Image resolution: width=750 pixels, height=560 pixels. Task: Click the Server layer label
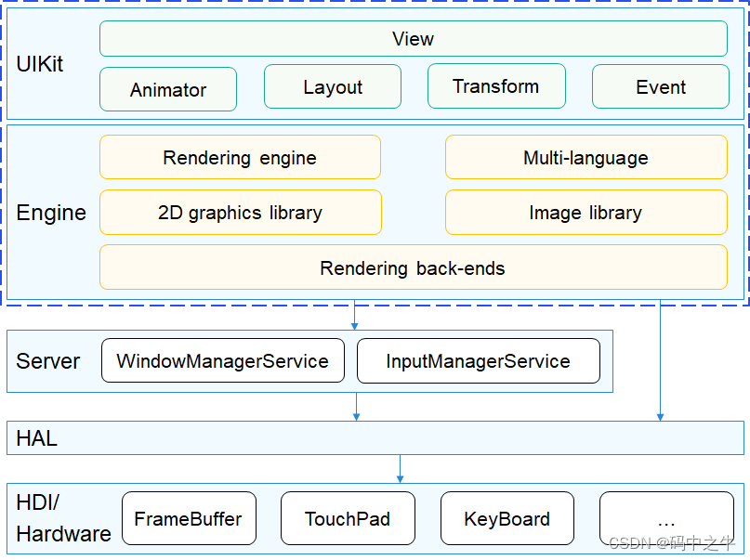47,361
